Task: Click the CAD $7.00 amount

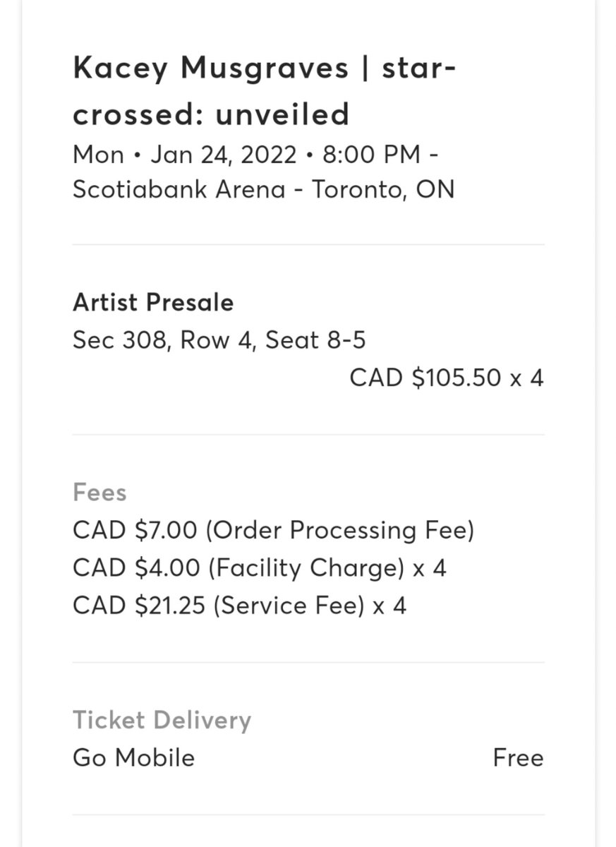Action: pyautogui.click(x=135, y=530)
